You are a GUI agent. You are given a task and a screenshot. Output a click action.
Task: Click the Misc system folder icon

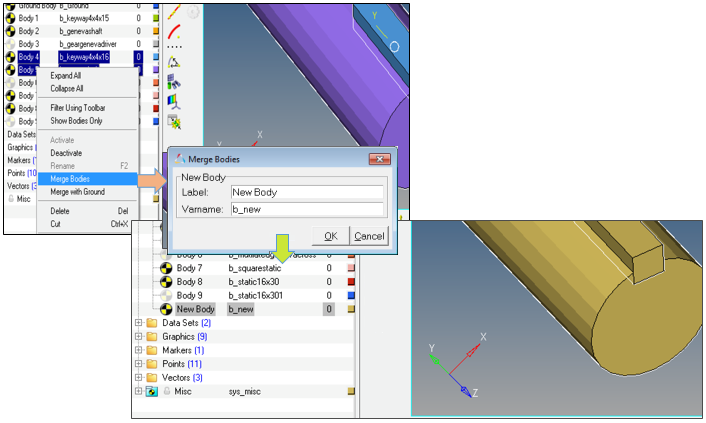(x=152, y=391)
